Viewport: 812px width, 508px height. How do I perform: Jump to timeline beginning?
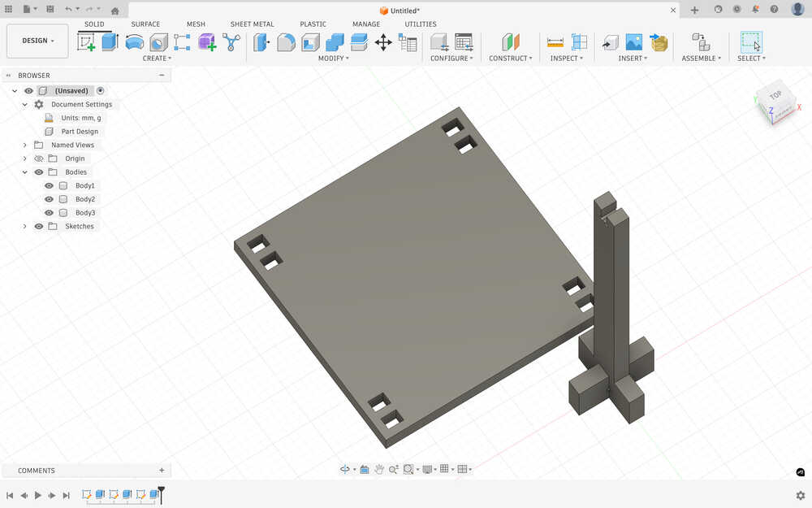9,496
